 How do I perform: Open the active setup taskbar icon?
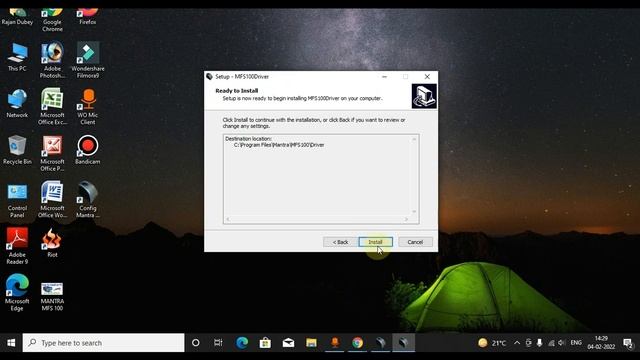(x=404, y=343)
